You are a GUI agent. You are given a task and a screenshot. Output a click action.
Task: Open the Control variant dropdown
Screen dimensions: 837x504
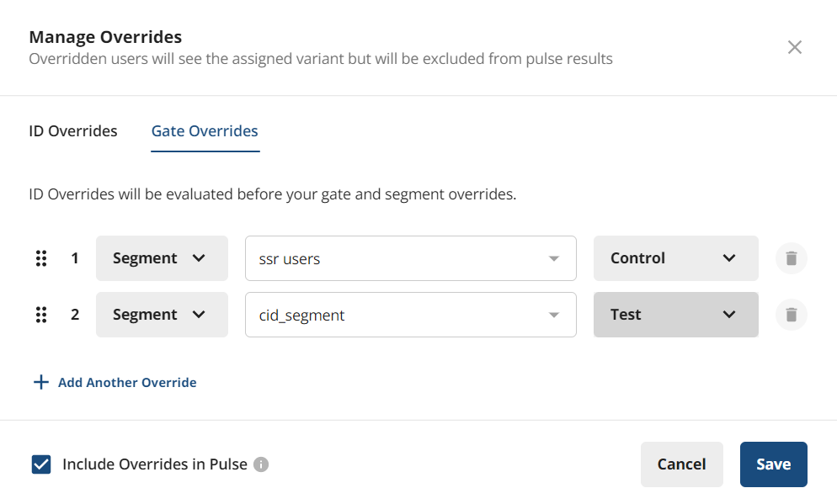click(675, 258)
